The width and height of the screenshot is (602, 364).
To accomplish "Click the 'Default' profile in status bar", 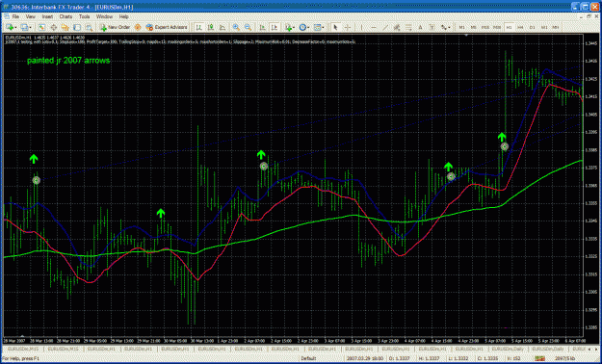I will point(308,358).
